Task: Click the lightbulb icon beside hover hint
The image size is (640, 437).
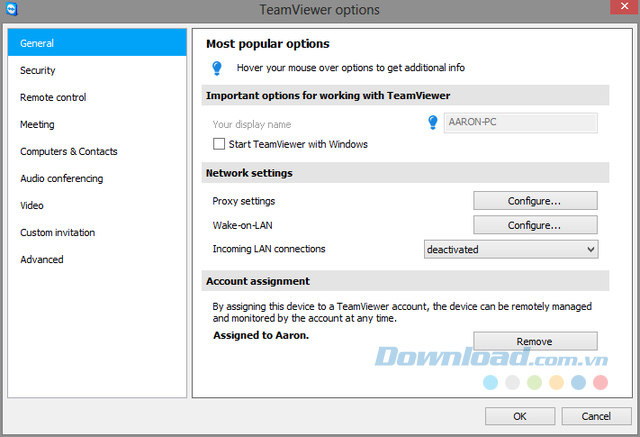Action: click(x=217, y=68)
